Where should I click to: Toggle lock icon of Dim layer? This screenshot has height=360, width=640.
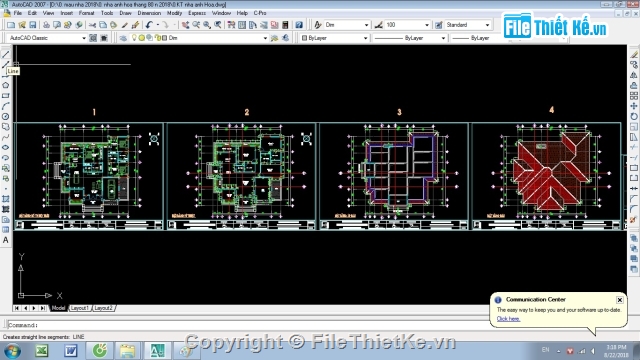(x=158, y=38)
